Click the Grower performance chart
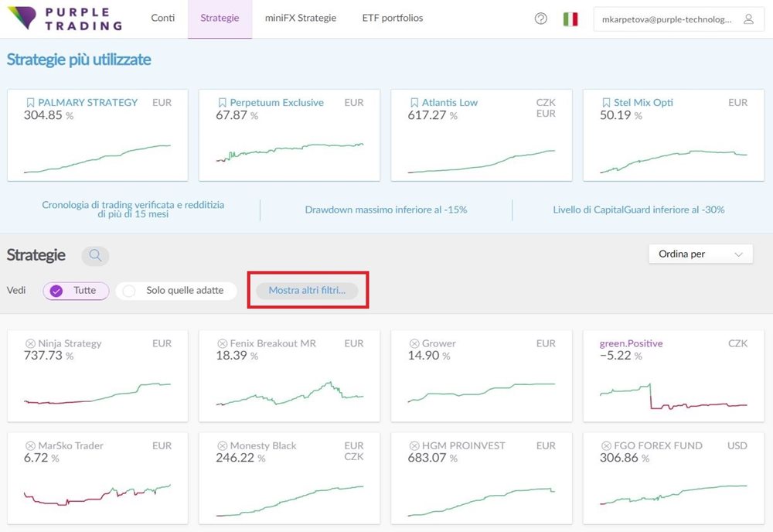The width and height of the screenshot is (773, 532). click(x=481, y=393)
